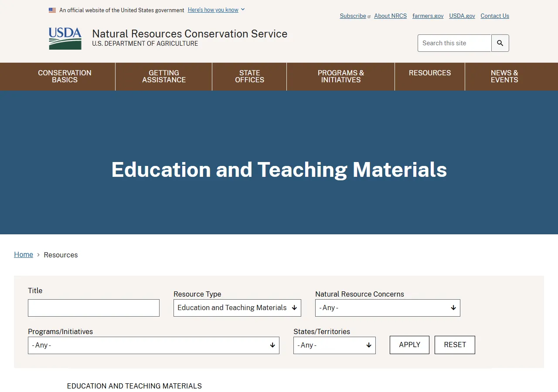The image size is (558, 392).
Task: Click the external link icon next to Subscribe
Action: click(368, 17)
